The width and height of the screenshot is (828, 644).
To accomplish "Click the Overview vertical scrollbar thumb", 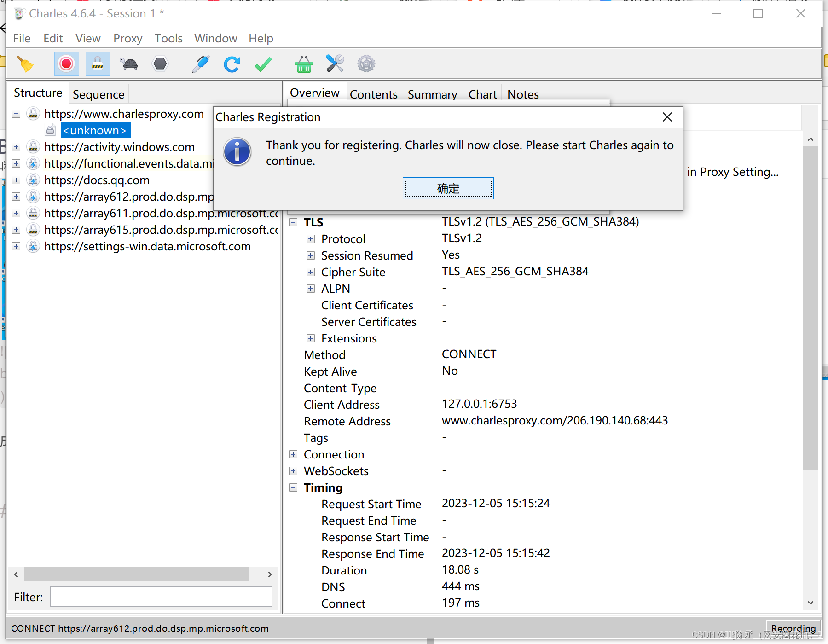I will (811, 308).
